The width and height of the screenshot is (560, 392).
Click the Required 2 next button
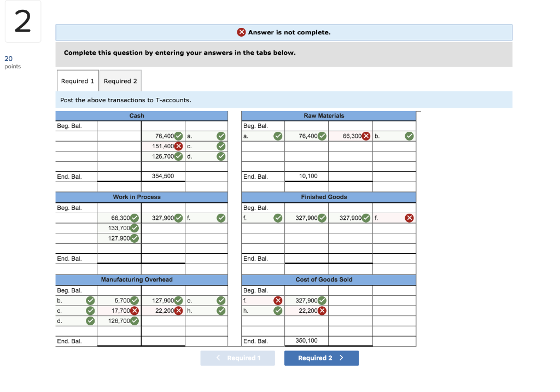coord(322,358)
